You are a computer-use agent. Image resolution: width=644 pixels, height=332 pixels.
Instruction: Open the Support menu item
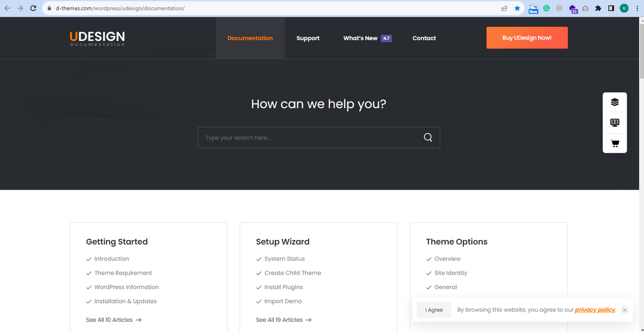click(x=308, y=38)
